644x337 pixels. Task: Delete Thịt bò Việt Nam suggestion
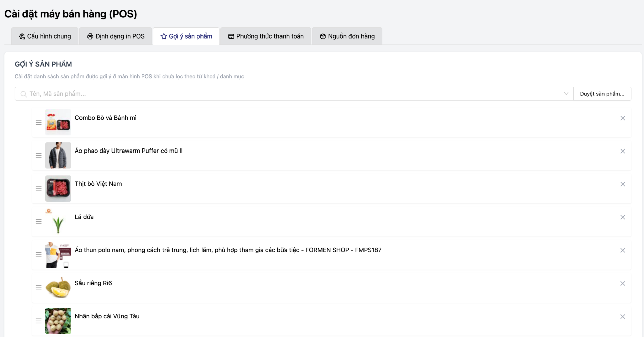click(x=622, y=184)
